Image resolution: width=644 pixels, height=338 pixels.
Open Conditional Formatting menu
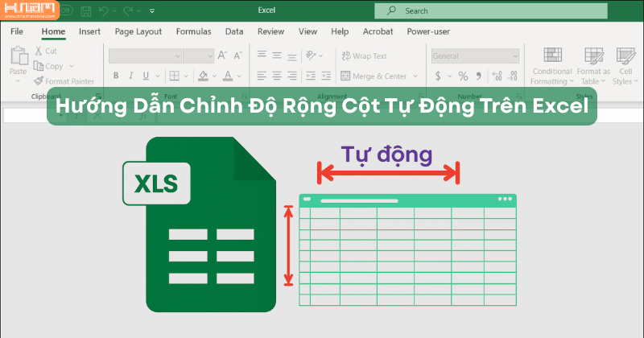552,66
